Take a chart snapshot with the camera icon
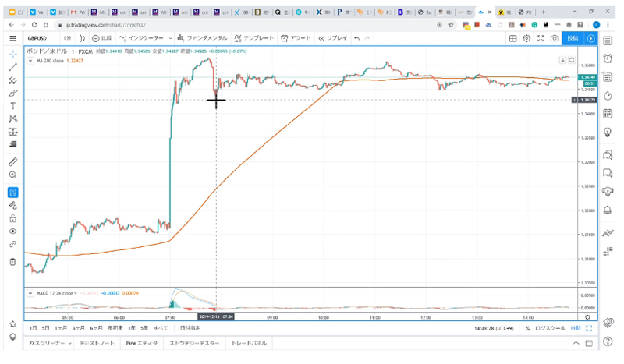Screen dimensions: 624x364 pyautogui.click(x=555, y=38)
